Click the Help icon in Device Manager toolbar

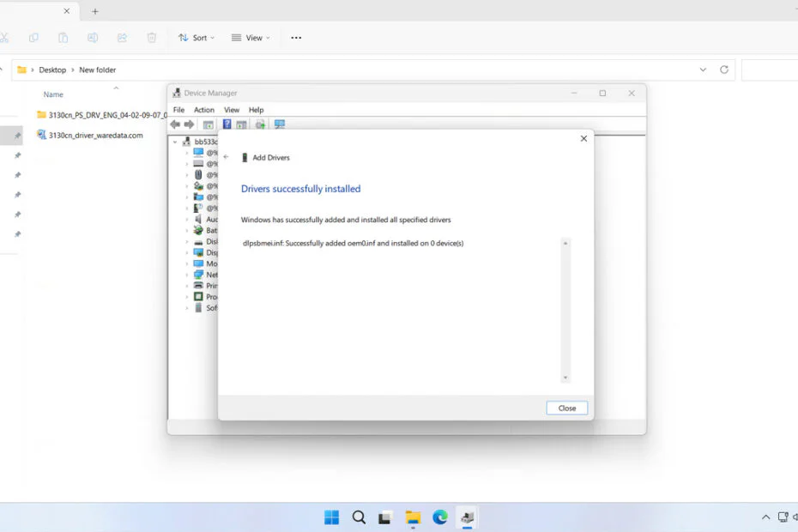pyautogui.click(x=227, y=124)
